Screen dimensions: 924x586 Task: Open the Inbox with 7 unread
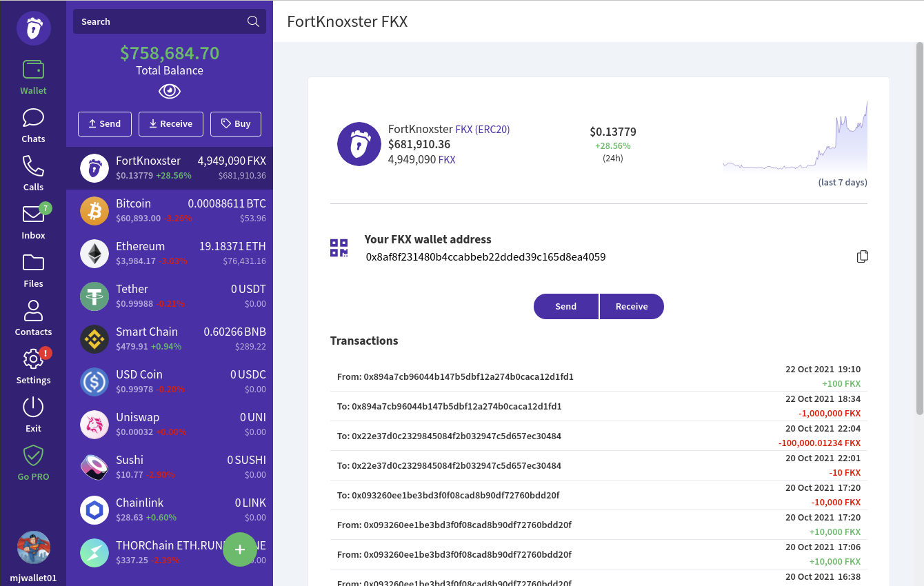(33, 222)
